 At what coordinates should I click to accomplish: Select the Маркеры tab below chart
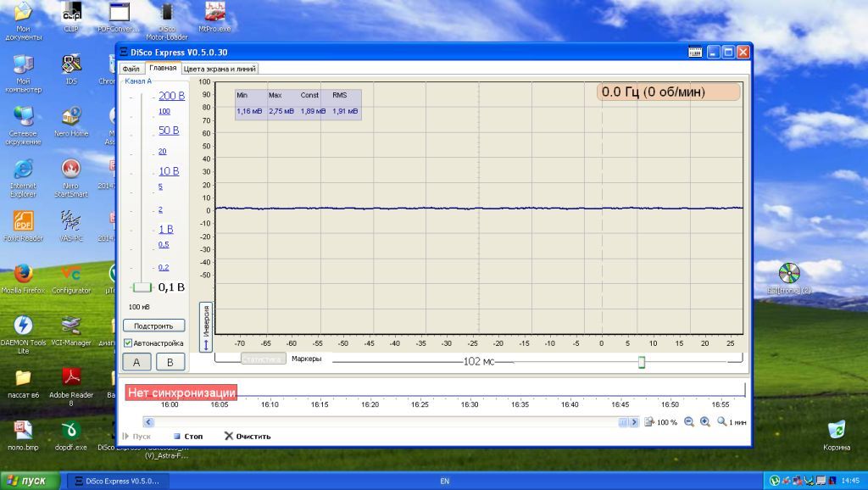pyautogui.click(x=306, y=359)
